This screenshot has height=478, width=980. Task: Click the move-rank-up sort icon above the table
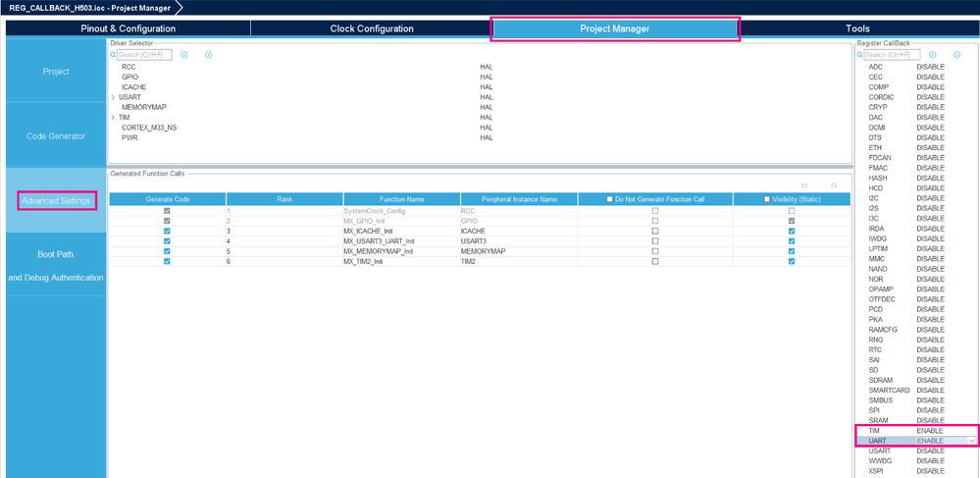pos(805,186)
